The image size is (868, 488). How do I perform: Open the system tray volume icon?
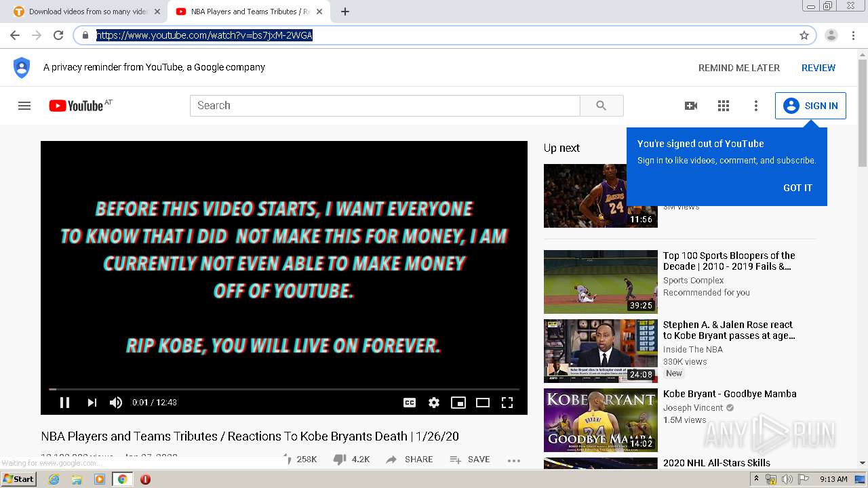pyautogui.click(x=787, y=479)
